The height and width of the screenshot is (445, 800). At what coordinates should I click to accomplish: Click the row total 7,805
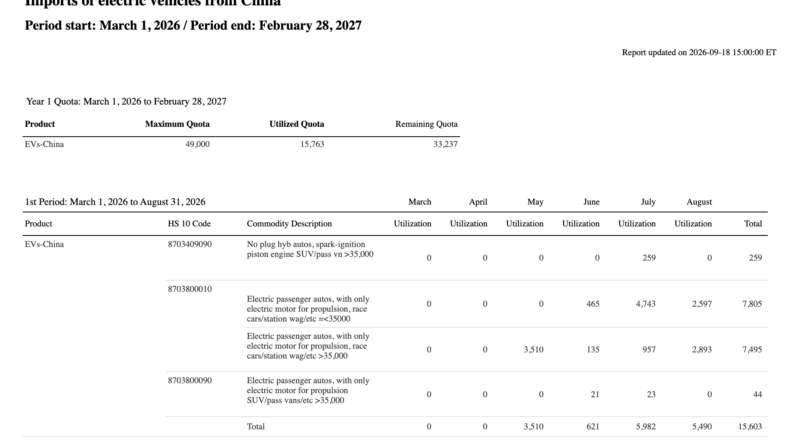[752, 304]
